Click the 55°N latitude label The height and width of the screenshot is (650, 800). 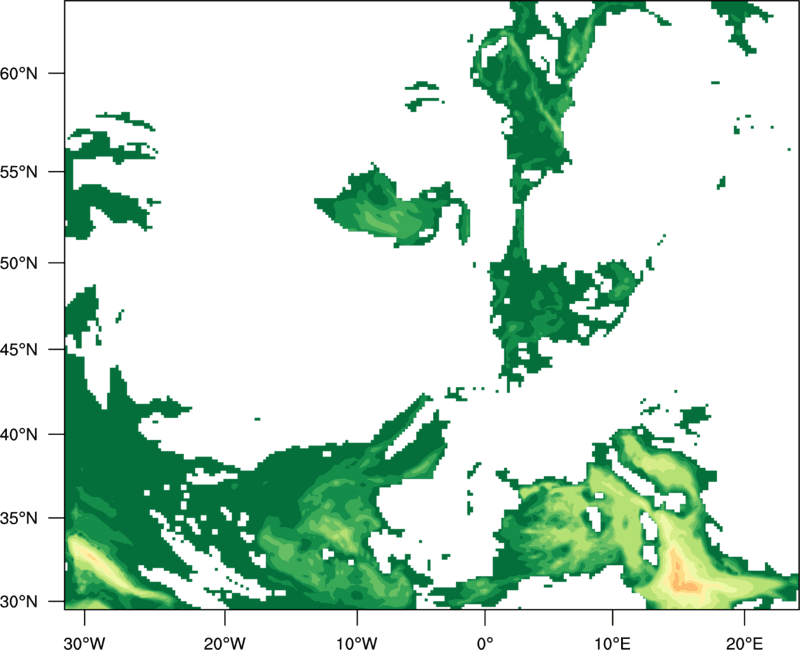[19, 172]
